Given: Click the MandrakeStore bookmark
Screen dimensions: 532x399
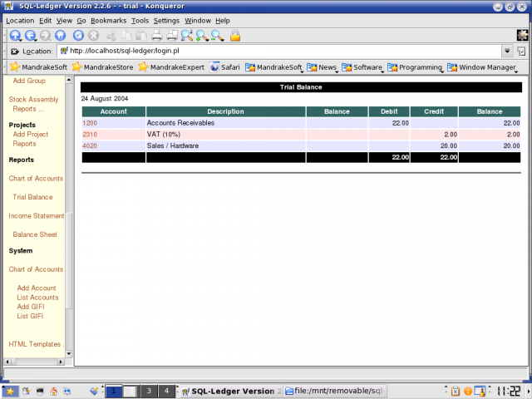Looking at the screenshot, I should 102,67.
